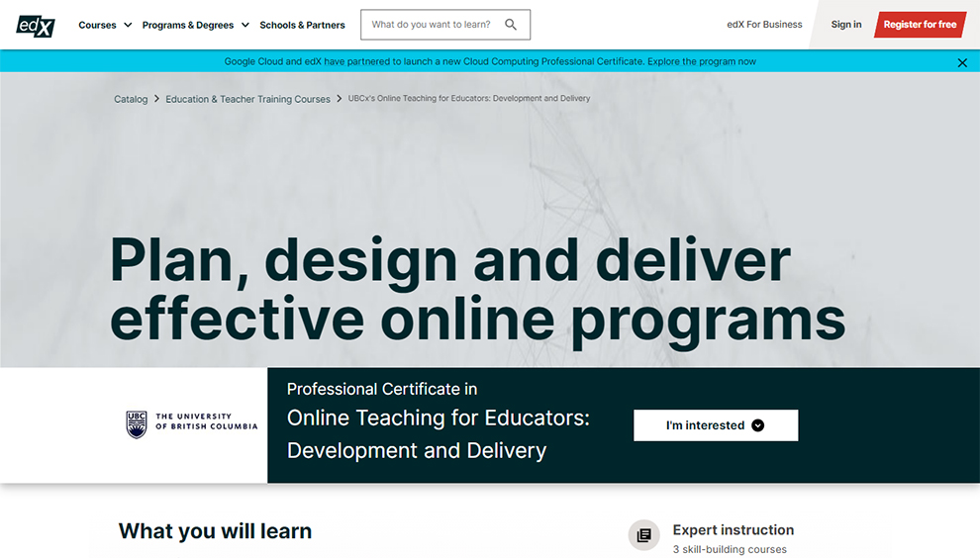Image resolution: width=980 pixels, height=558 pixels.
Task: Go to Catalog breadcrumb
Action: pos(131,99)
